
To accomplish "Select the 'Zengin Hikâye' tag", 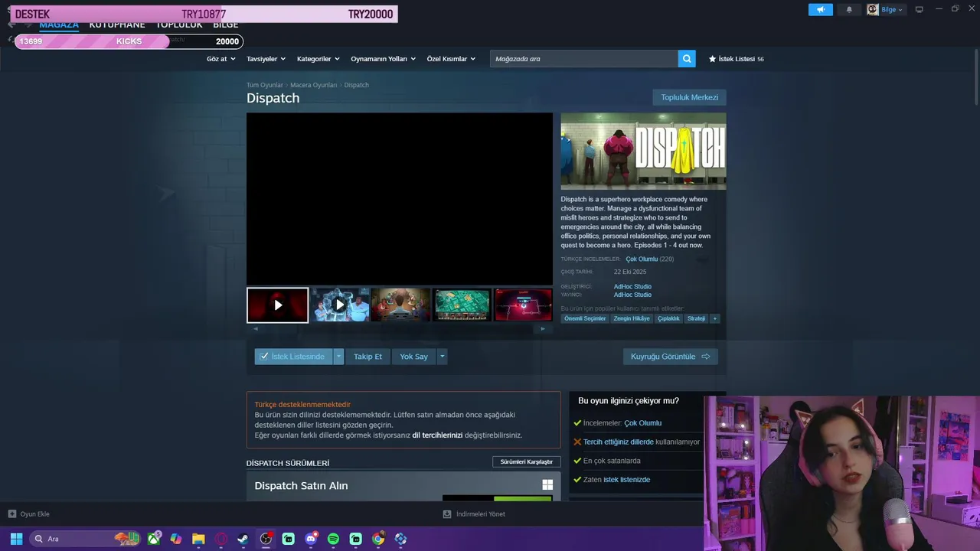I will point(632,318).
